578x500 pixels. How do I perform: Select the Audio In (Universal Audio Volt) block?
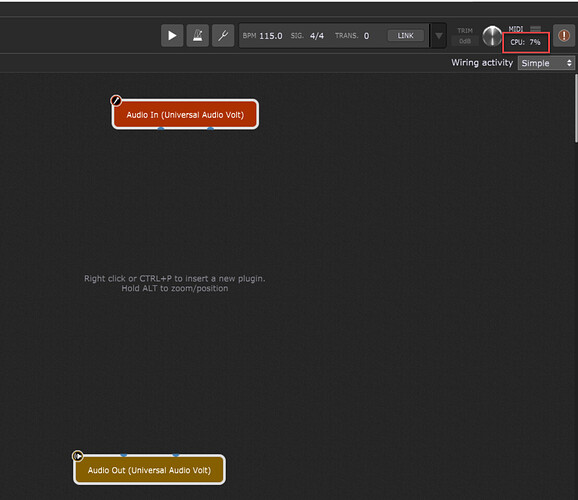(185, 114)
